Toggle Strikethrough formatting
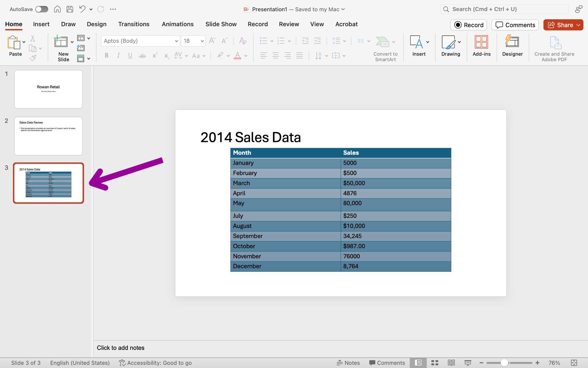The height and width of the screenshot is (368, 588). [x=142, y=56]
